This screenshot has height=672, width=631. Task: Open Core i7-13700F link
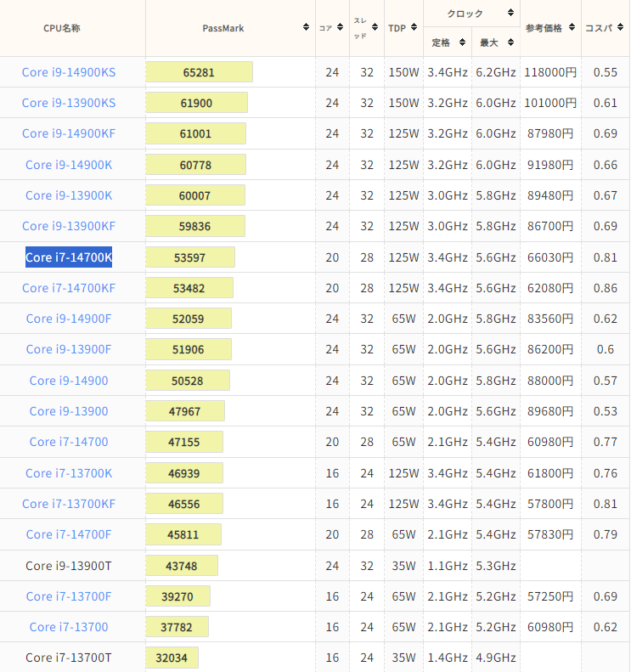[69, 596]
